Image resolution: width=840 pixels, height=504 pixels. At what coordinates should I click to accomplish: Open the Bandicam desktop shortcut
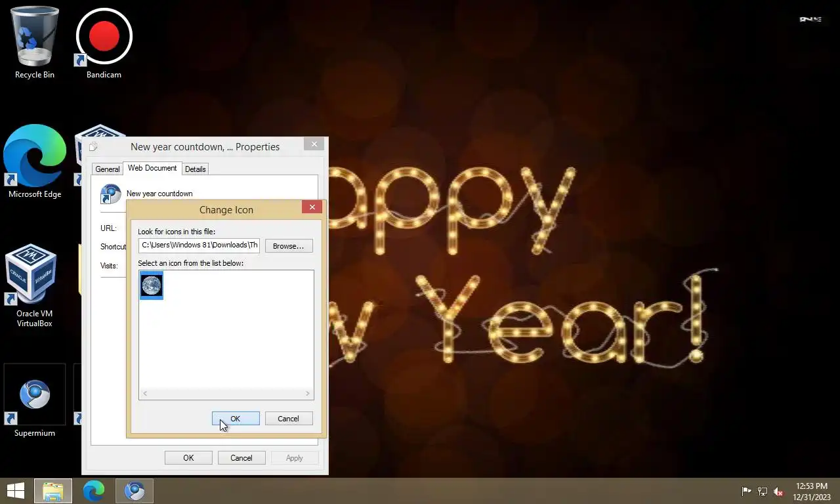pos(104,43)
